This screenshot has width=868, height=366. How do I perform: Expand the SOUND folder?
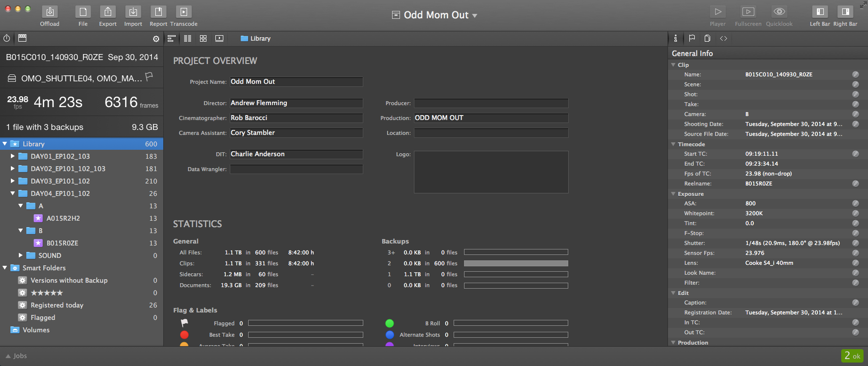click(x=20, y=255)
